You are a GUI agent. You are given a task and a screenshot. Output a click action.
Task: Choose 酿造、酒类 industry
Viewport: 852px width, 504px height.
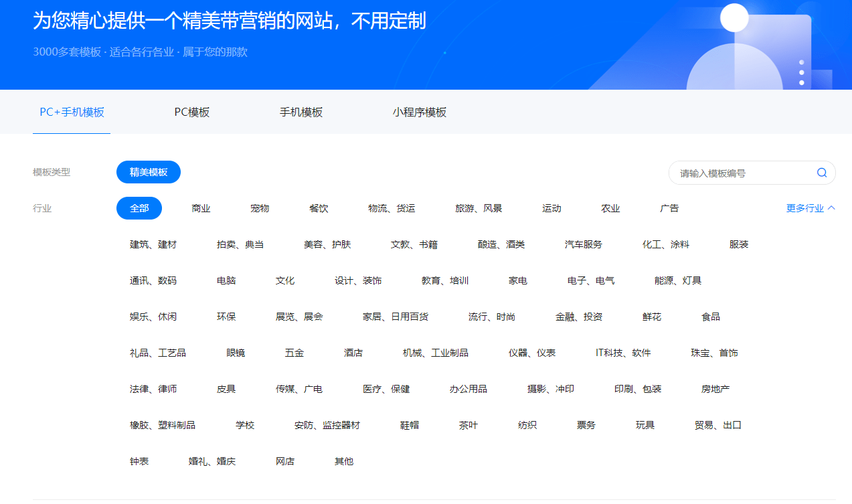pos(501,244)
